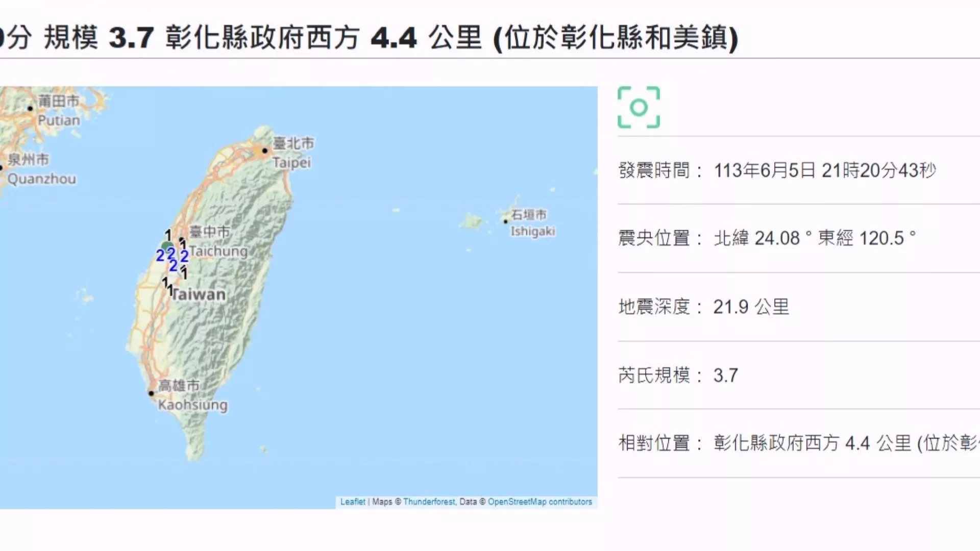Click the 發震時間 date and time row

coord(776,170)
